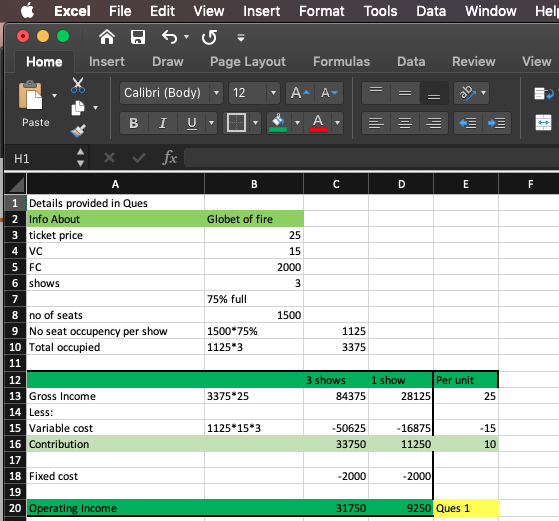Confirm formula entry checkmark button
The width and height of the screenshot is (559, 521).
click(139, 158)
